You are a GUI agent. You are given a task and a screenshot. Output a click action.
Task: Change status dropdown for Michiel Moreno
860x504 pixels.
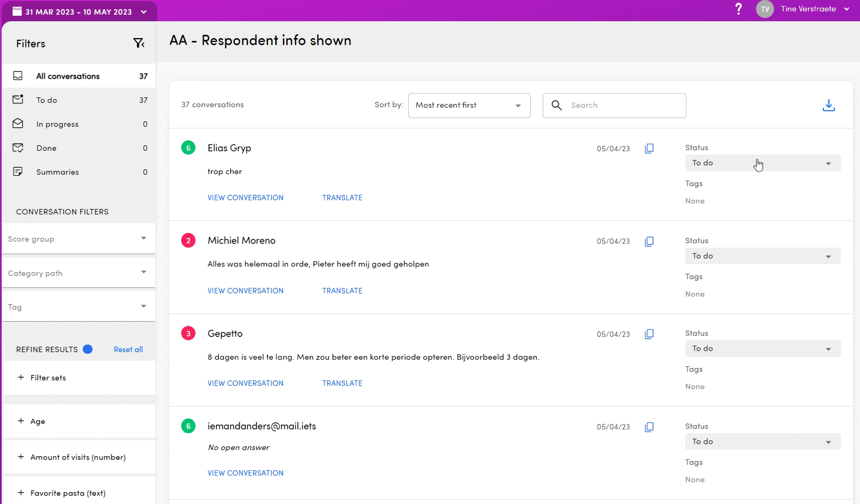point(762,256)
